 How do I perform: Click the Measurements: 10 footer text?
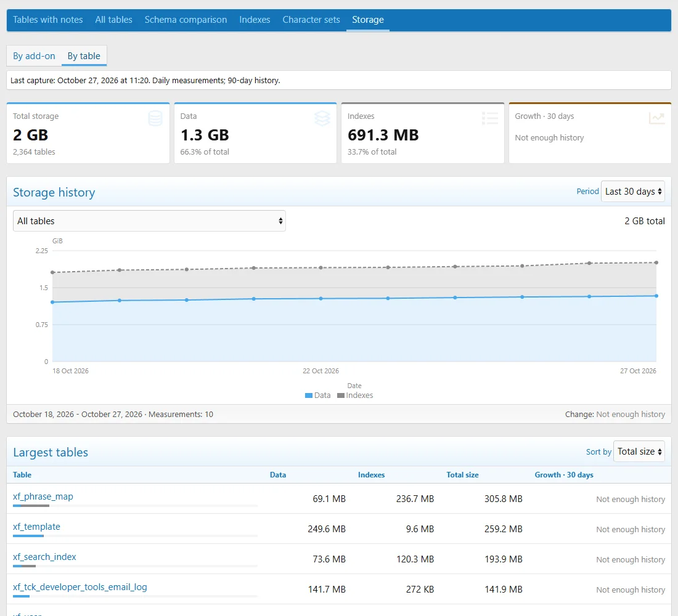[181, 414]
